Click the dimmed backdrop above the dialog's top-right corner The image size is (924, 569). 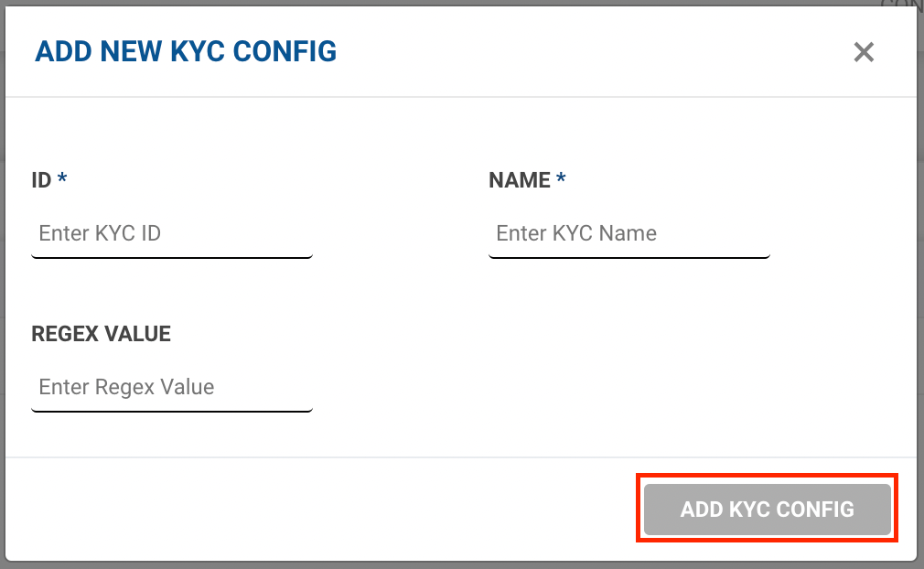(901, 4)
